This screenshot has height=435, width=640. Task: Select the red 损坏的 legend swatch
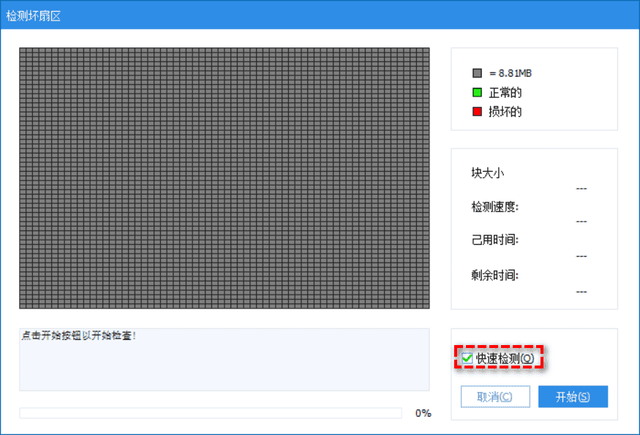click(x=477, y=111)
